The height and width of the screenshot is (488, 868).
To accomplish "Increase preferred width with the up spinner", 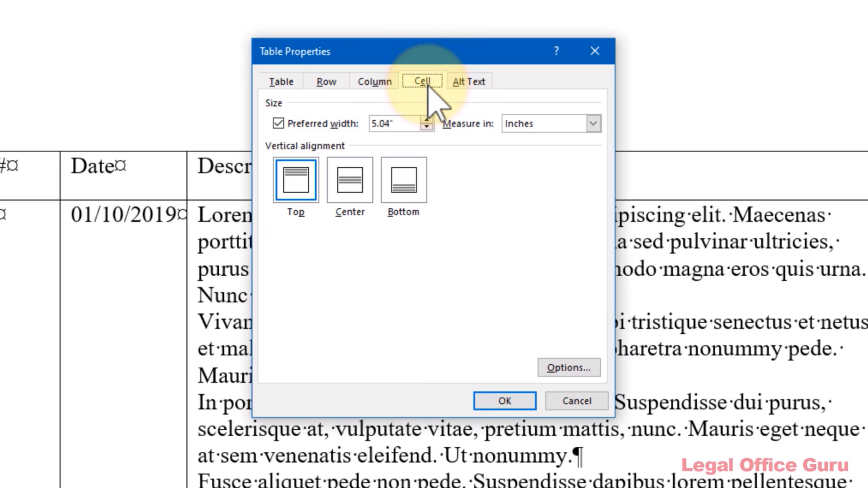I will (427, 120).
